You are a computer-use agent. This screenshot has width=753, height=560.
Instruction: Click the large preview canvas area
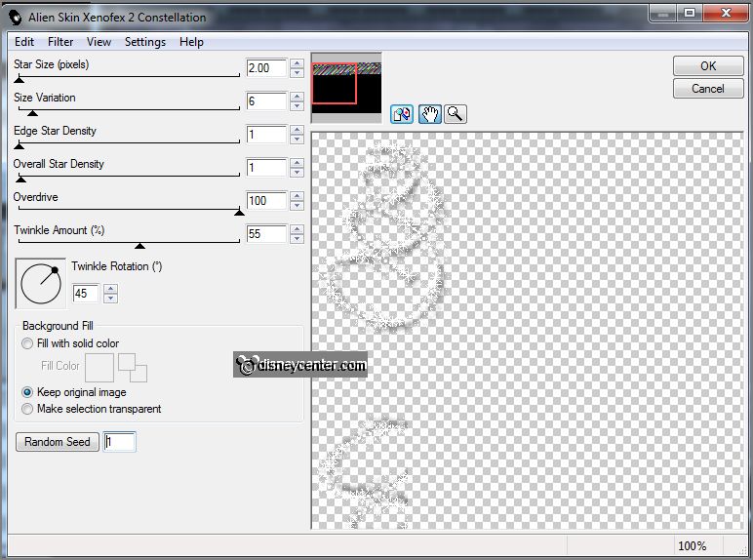527,331
